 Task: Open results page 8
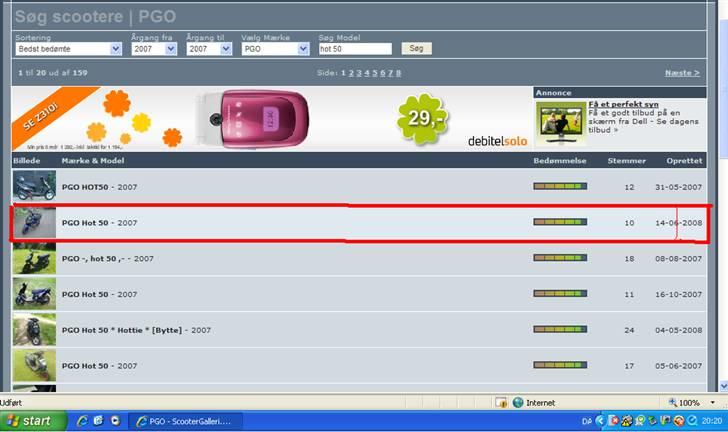[x=398, y=73]
